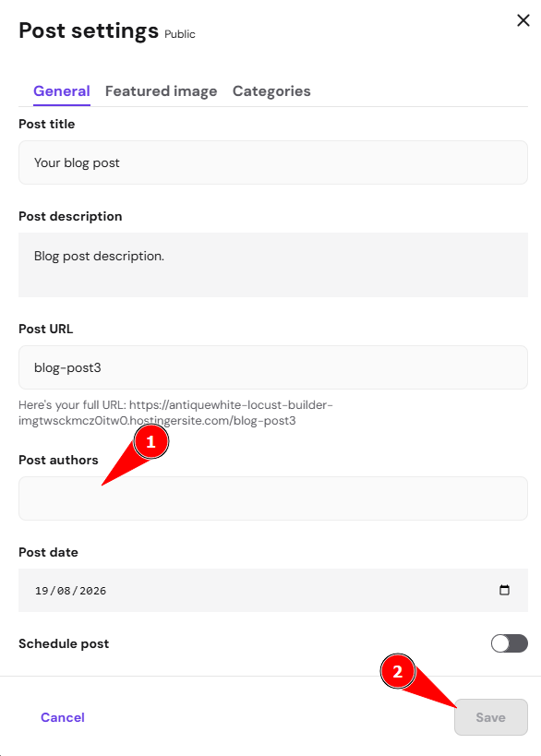
Task: Click the red annotation marker numbered 1
Action: coord(150,441)
